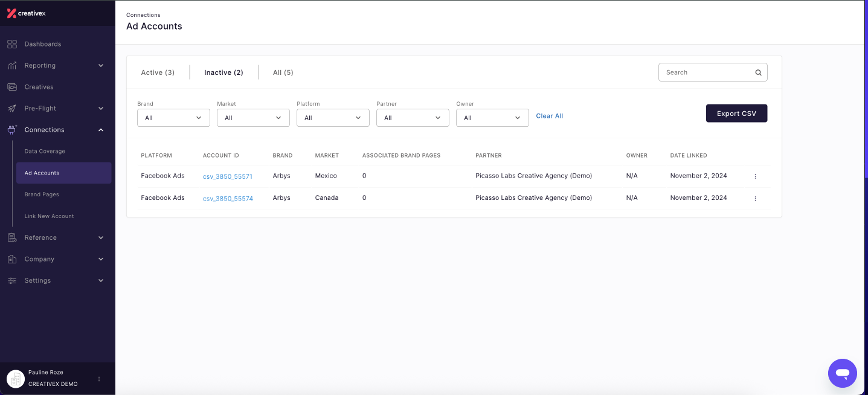Click the Settings sliders icon
This screenshot has width=868, height=395.
click(x=11, y=280)
